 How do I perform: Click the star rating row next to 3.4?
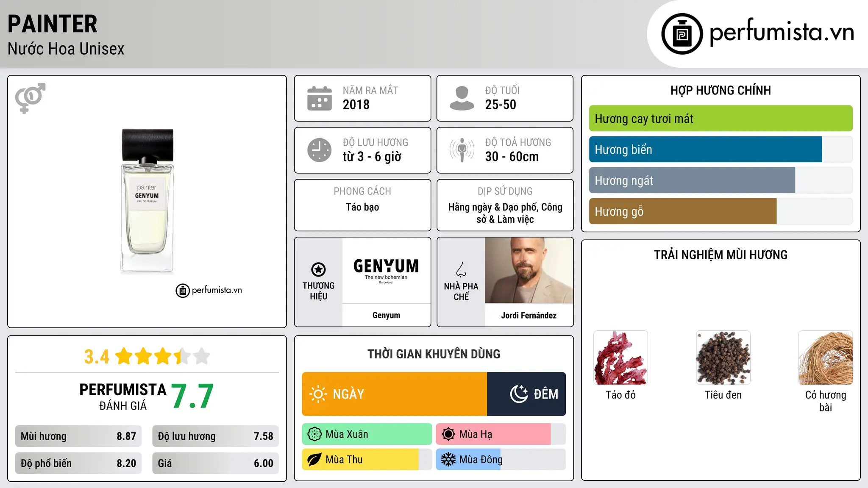click(x=163, y=356)
